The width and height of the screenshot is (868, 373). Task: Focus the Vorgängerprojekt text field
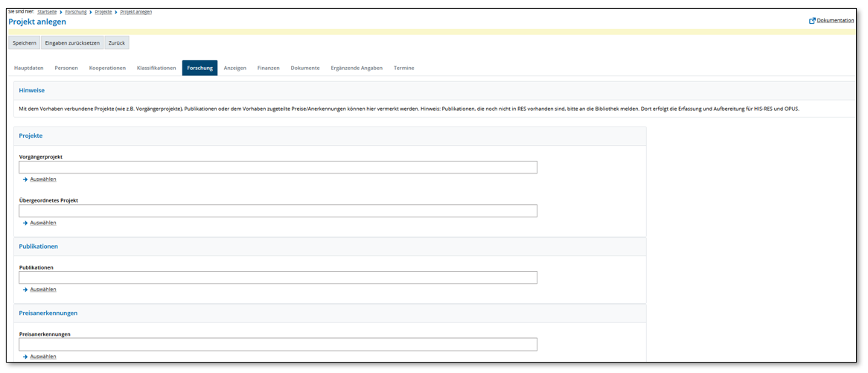[x=278, y=168]
